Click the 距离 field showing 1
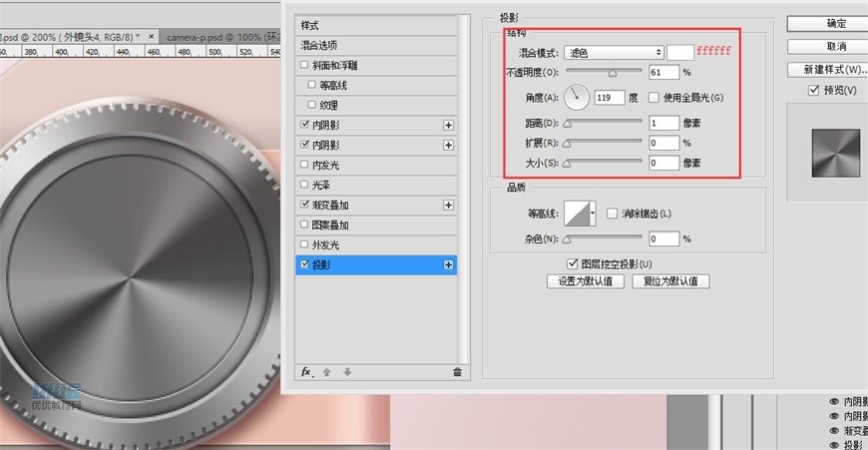The width and height of the screenshot is (868, 450). [x=663, y=123]
